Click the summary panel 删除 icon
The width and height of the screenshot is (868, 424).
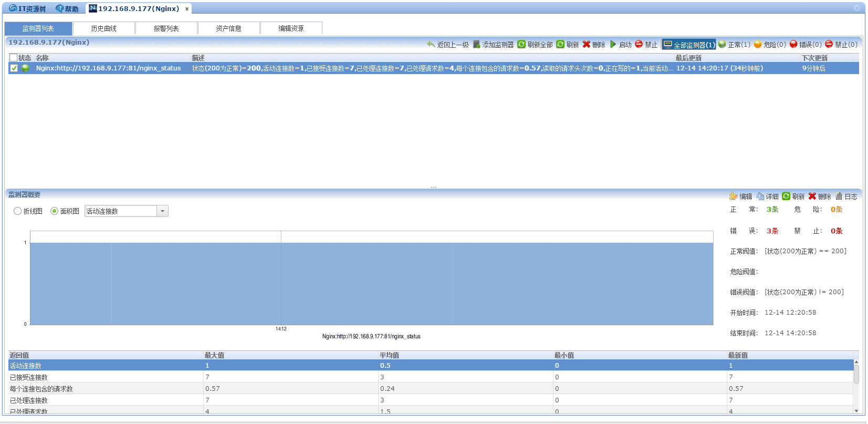(812, 196)
